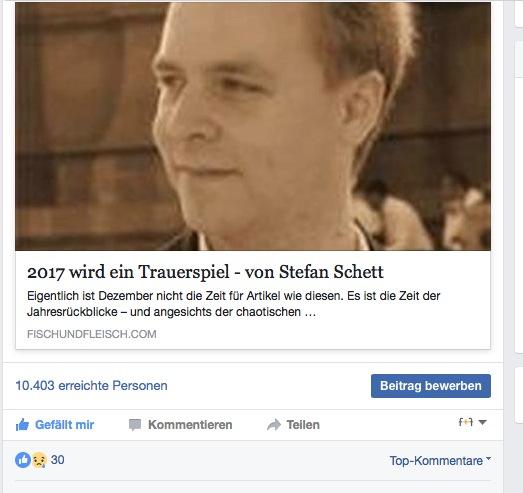Click the speech bubble icon for Kommentieren
This screenshot has width=523, height=493.
pos(135,425)
